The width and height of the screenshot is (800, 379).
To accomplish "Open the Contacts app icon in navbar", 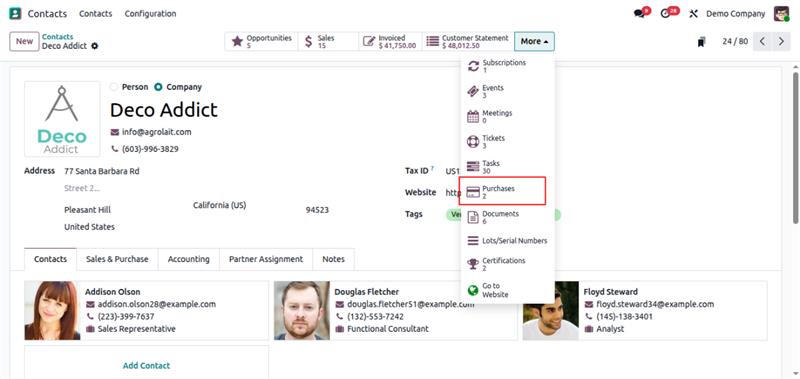I will tap(15, 14).
